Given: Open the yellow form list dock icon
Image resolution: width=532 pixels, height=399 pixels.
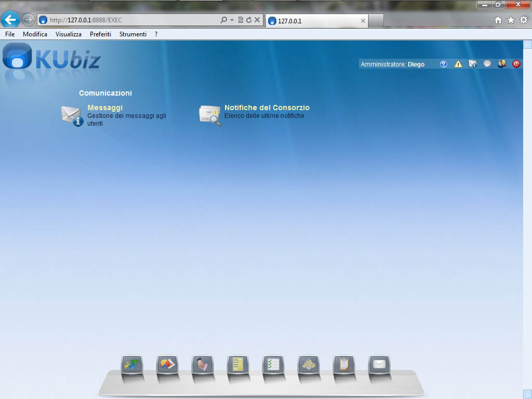Looking at the screenshot, I should [x=238, y=365].
